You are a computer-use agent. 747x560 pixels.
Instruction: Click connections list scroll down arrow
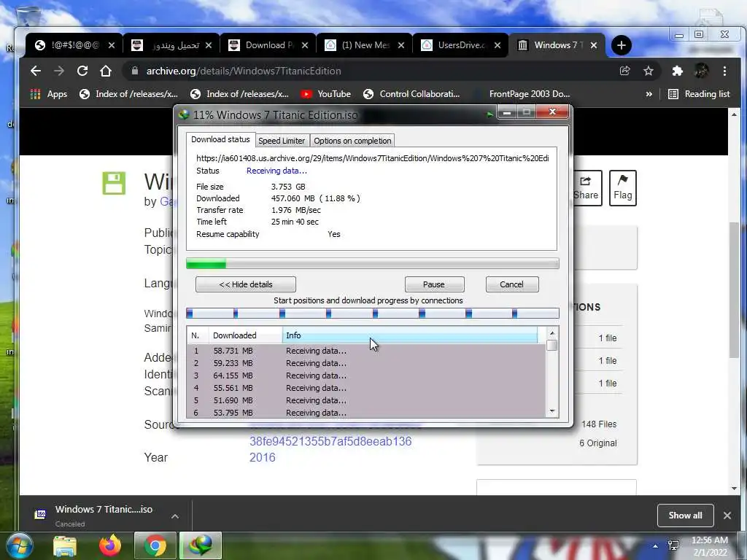(x=552, y=411)
